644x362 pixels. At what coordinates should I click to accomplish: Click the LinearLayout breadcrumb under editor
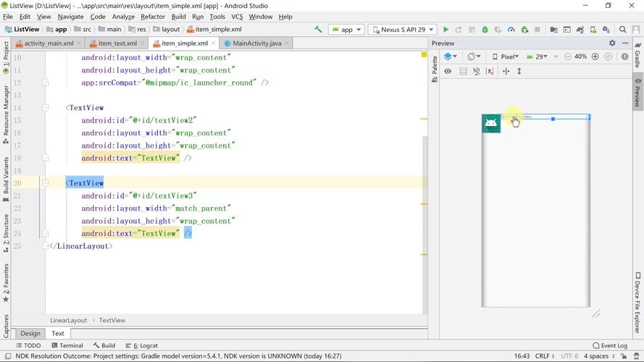tap(69, 321)
